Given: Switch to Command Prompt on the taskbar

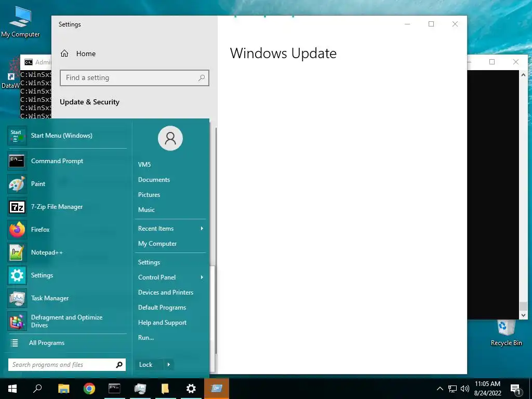Looking at the screenshot, I should [x=114, y=389].
